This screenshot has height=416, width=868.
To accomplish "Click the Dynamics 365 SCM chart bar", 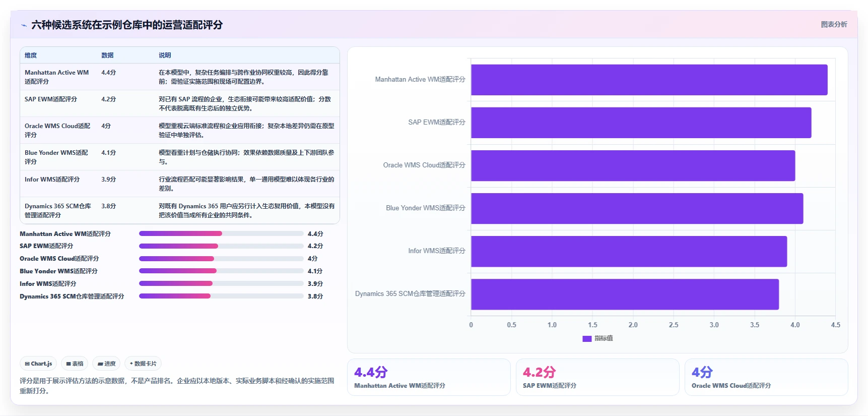I will tap(625, 294).
